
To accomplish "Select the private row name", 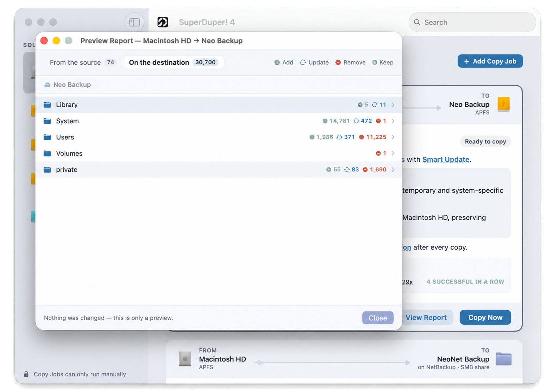I will tap(67, 170).
